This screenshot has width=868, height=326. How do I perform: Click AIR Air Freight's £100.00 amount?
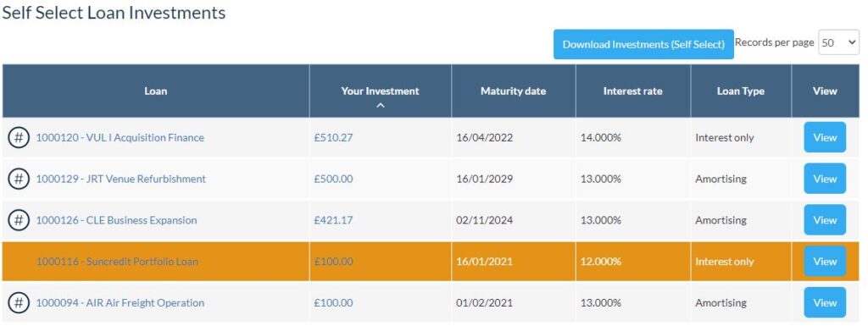pyautogui.click(x=333, y=303)
